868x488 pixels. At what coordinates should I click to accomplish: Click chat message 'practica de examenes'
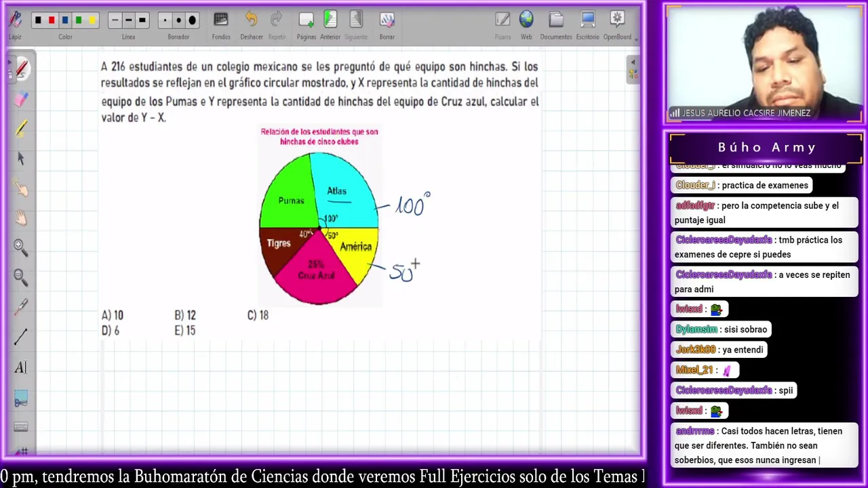[x=765, y=185]
